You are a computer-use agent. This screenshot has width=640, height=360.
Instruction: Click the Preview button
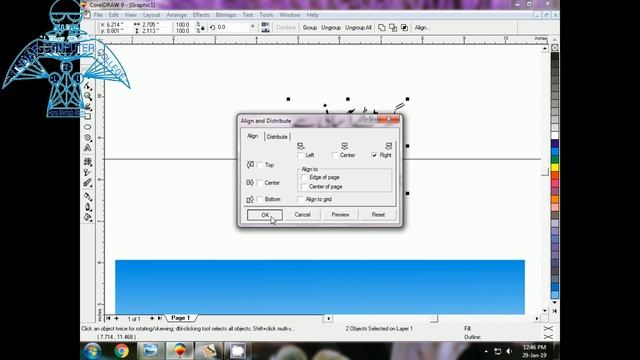point(340,215)
